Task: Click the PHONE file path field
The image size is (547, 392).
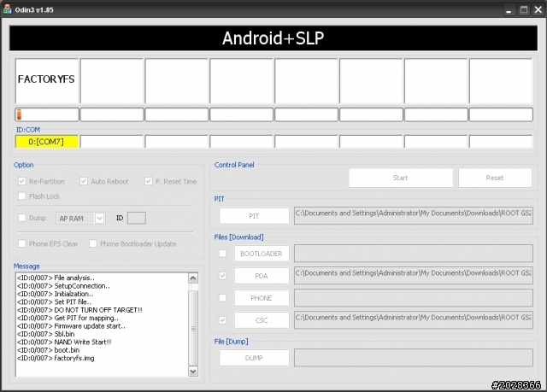Action: [x=414, y=298]
